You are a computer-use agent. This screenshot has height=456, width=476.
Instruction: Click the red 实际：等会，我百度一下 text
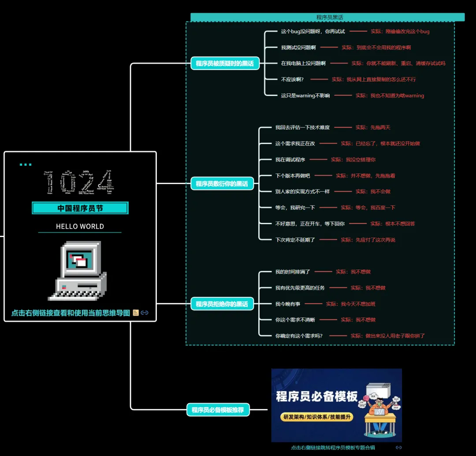[368, 208]
